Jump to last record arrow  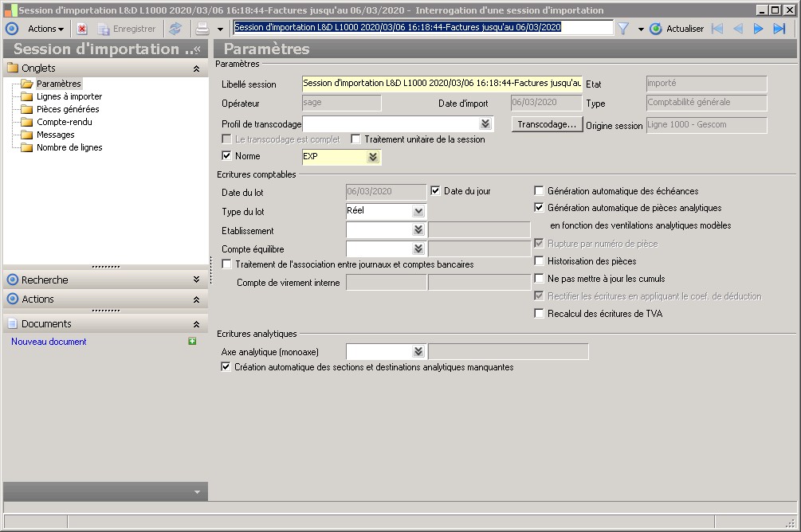point(779,29)
